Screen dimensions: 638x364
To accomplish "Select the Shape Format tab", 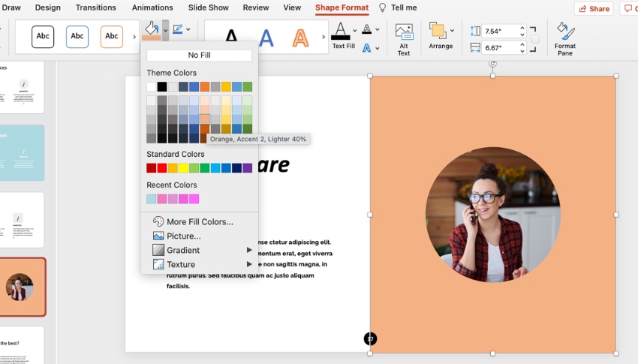I will 342,8.
